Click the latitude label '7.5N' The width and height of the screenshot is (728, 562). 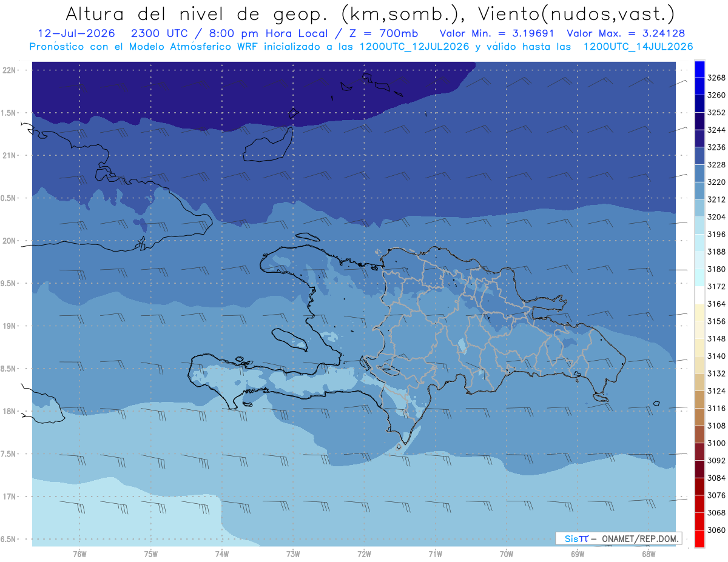tap(9, 454)
